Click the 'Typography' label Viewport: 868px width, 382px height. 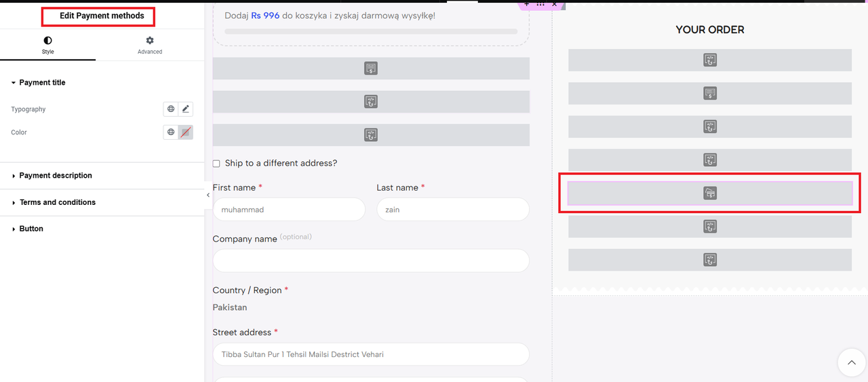click(28, 109)
